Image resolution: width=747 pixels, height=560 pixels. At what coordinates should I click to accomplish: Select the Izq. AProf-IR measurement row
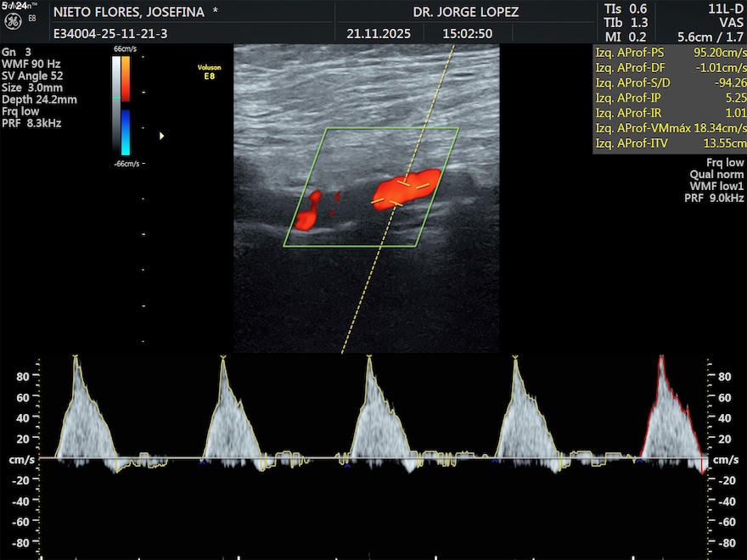670,113
